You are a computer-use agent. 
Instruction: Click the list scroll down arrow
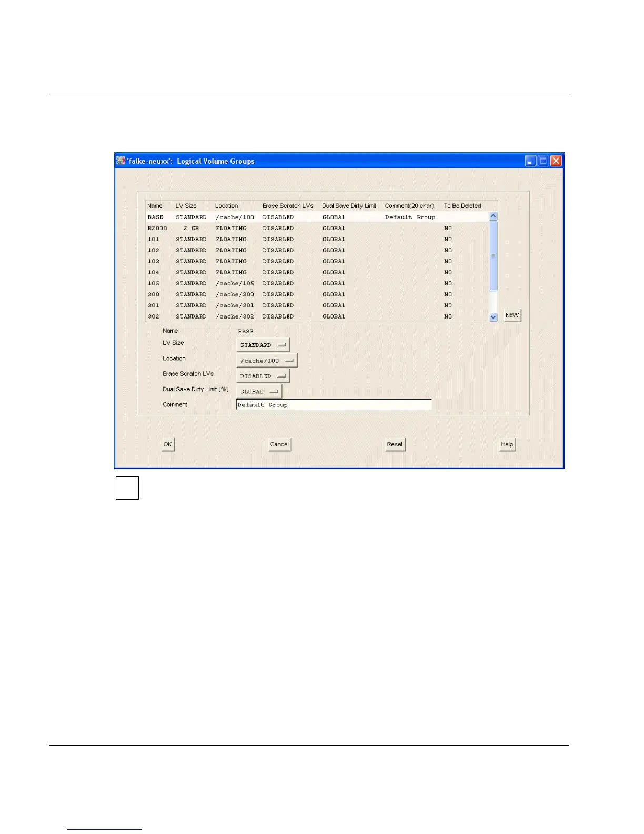click(x=493, y=317)
